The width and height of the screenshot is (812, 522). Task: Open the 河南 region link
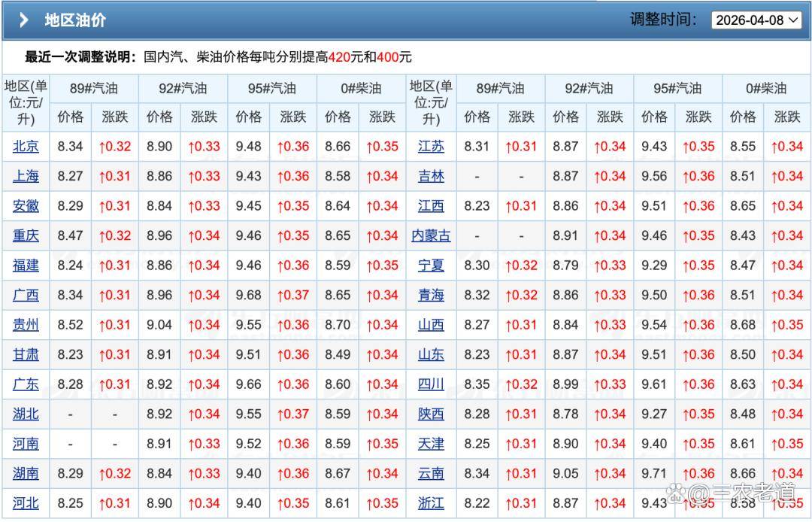coord(26,444)
